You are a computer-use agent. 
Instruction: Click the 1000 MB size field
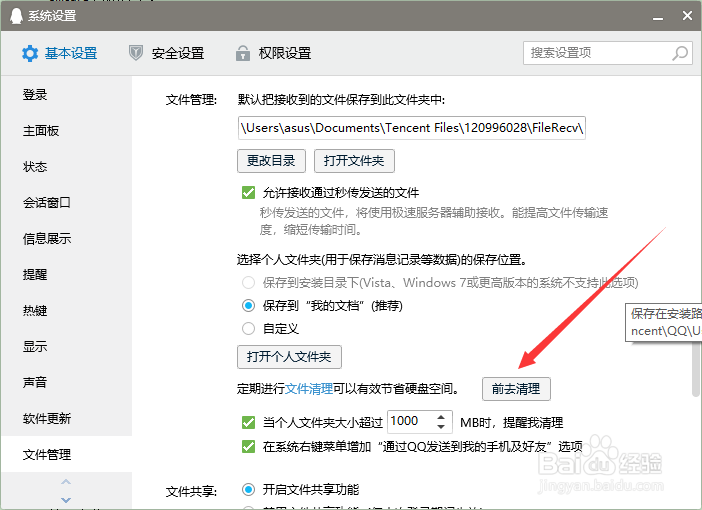(x=419, y=422)
